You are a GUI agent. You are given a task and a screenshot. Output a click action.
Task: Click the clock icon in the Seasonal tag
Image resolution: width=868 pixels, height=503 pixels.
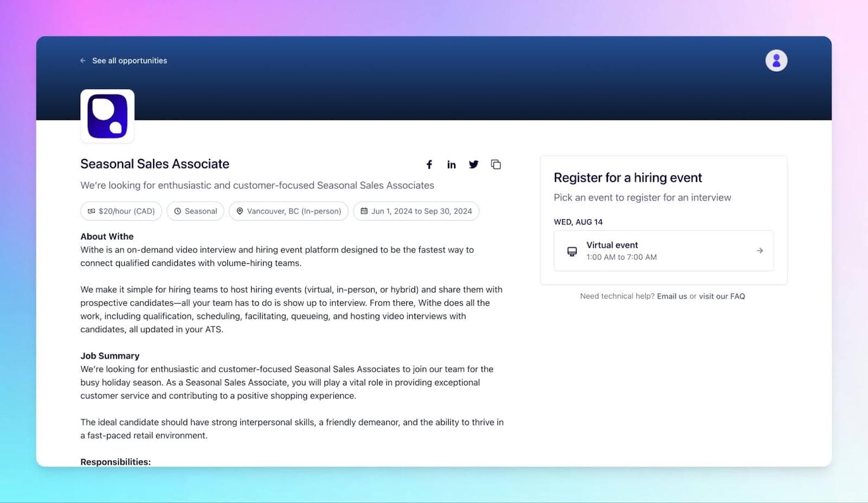tap(177, 211)
